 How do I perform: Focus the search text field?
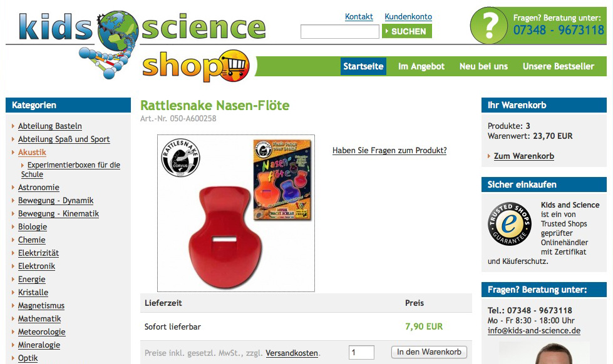340,32
